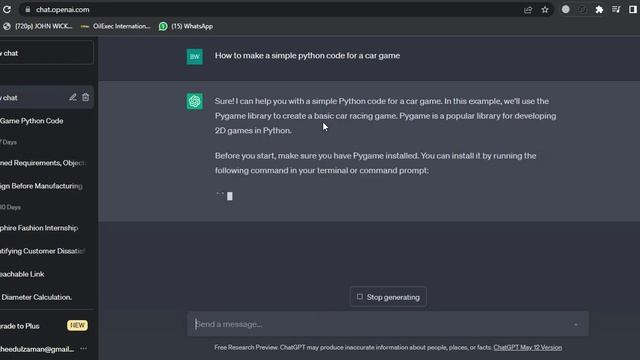Screen dimensions: 640x360
Task: Click the Send a message input field
Action: coord(388,324)
